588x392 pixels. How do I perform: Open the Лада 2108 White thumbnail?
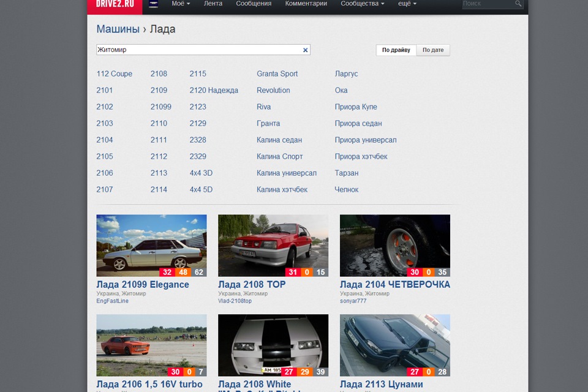pyautogui.click(x=273, y=345)
